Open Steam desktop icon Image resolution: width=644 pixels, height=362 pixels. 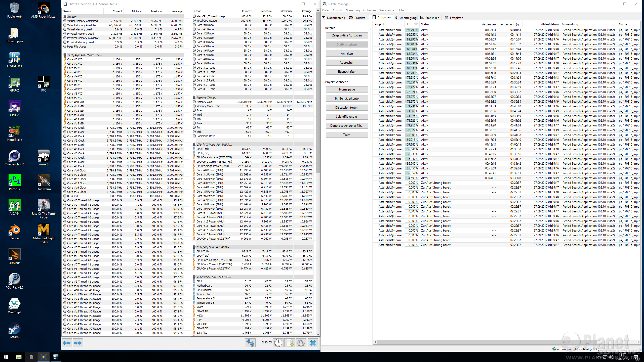14,331
